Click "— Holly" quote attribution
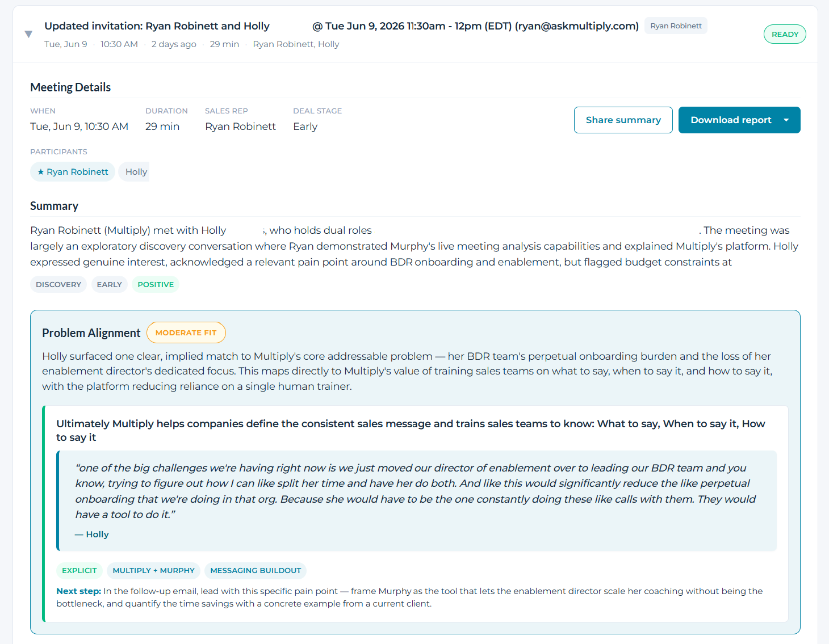 click(92, 534)
